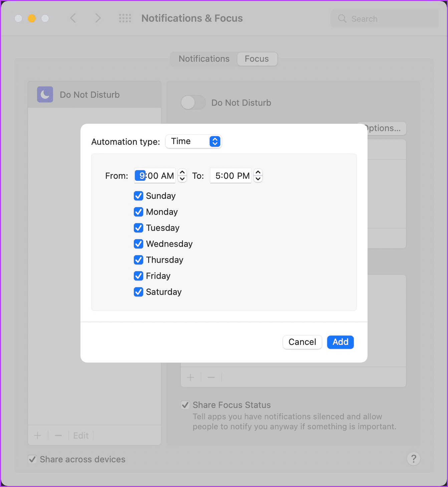This screenshot has height=487, width=448.
Task: Dismiss dialog with Cancel button
Action: (302, 342)
